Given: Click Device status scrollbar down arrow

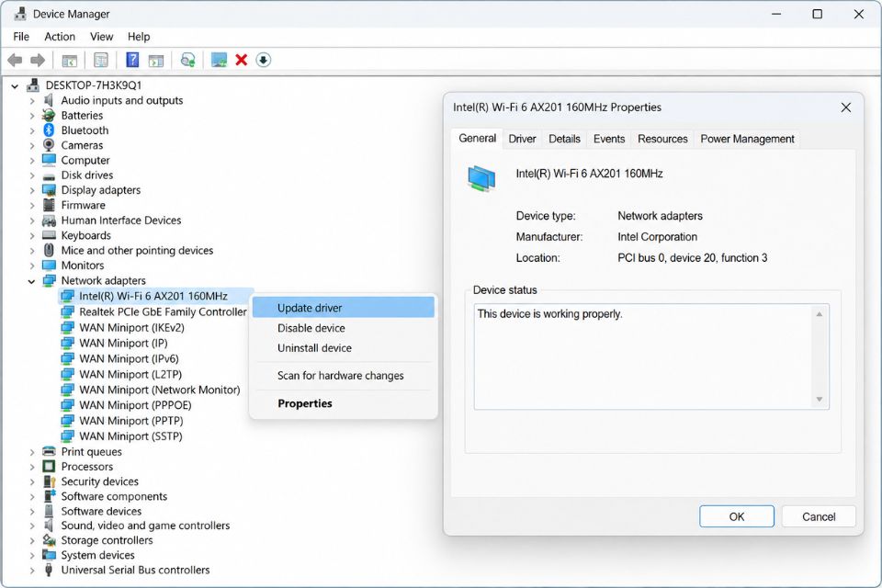Looking at the screenshot, I should tap(819, 400).
